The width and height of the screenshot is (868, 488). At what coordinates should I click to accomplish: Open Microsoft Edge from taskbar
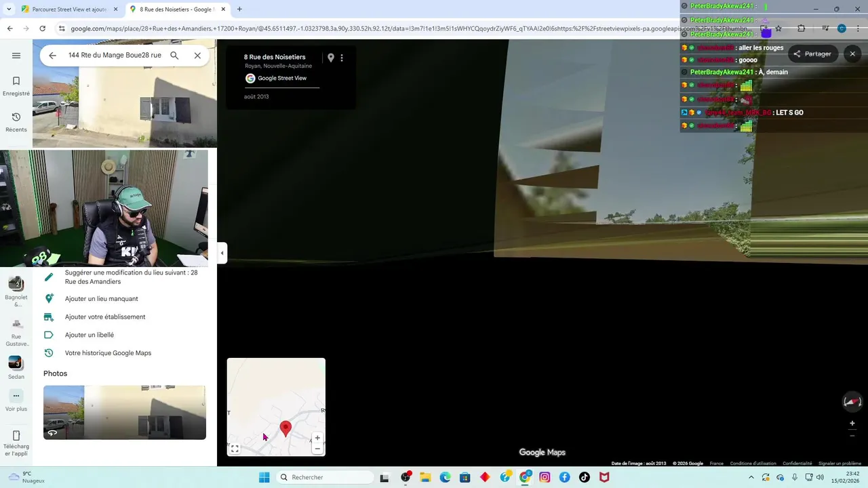click(x=445, y=477)
